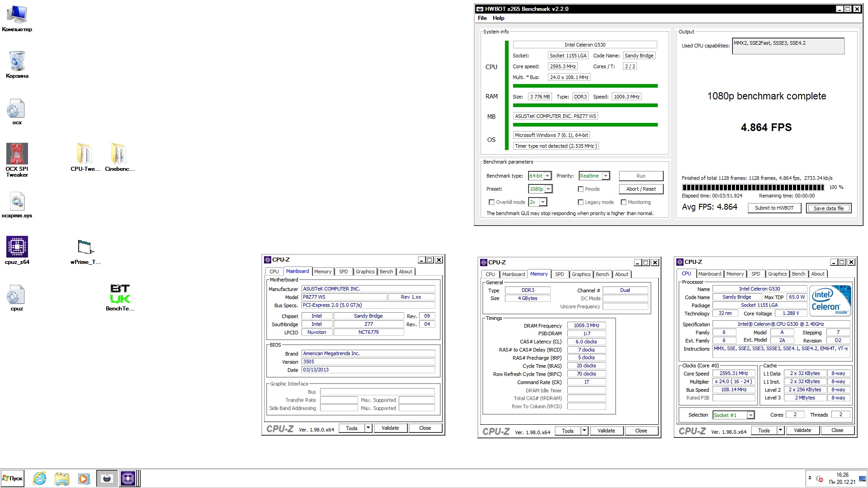
Task: Switch to CPU tab in Memory CPU-Z window
Action: click(490, 274)
